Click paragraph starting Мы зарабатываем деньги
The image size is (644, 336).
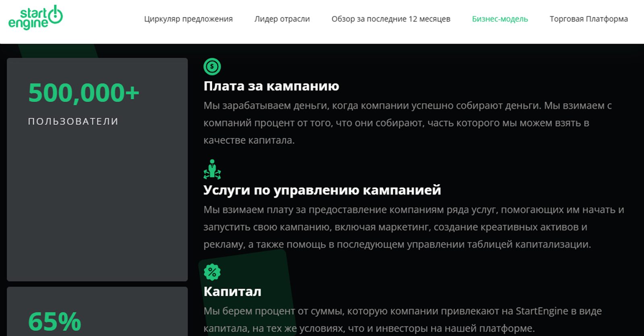[x=407, y=123]
